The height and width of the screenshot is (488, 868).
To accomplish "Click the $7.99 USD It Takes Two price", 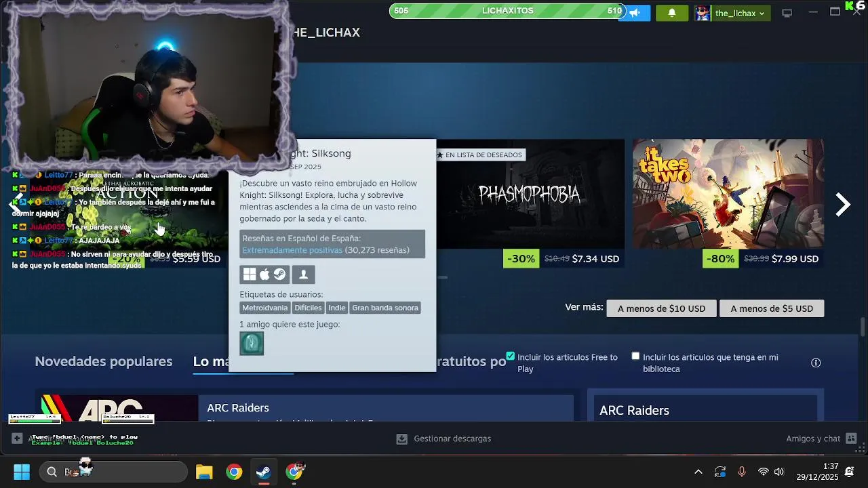I will click(795, 258).
